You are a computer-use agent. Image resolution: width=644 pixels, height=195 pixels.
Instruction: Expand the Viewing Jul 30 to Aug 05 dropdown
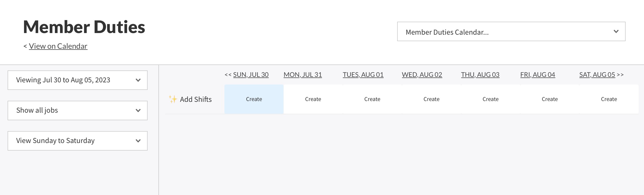[x=78, y=80]
